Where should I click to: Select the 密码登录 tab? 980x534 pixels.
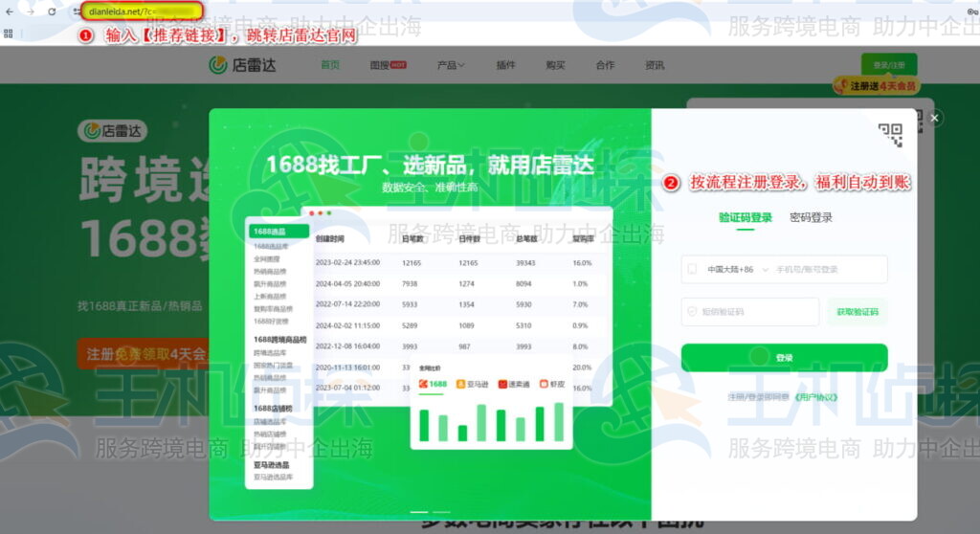[x=811, y=217]
